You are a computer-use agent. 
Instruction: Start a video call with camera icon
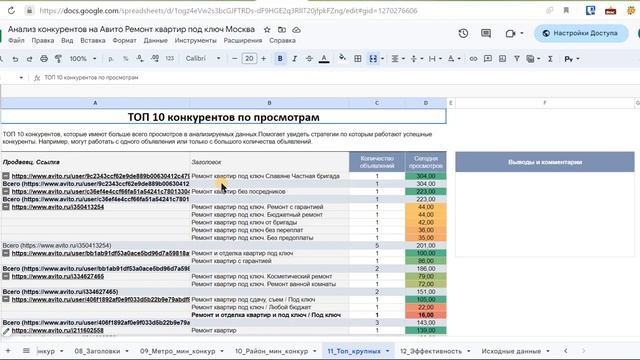click(x=510, y=33)
